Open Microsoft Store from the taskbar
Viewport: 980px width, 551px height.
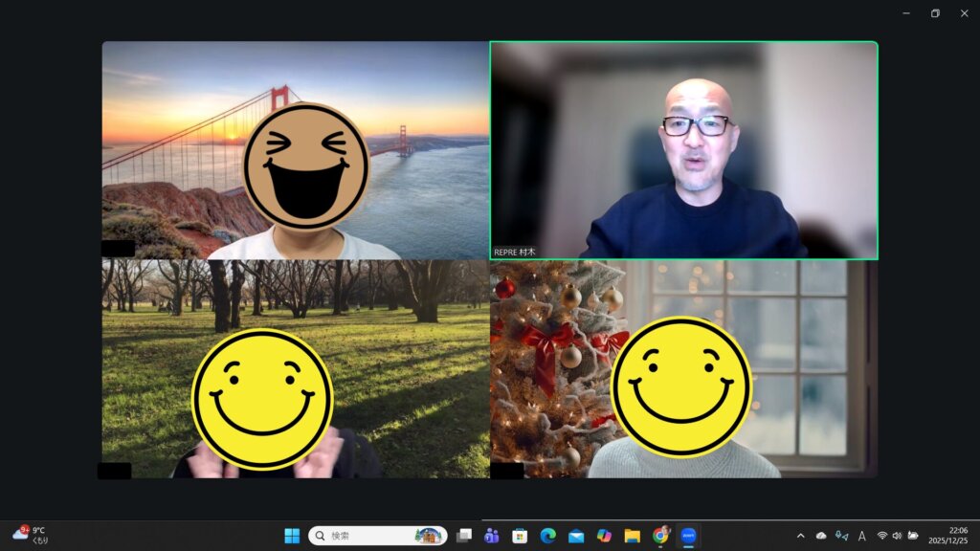[x=520, y=536]
